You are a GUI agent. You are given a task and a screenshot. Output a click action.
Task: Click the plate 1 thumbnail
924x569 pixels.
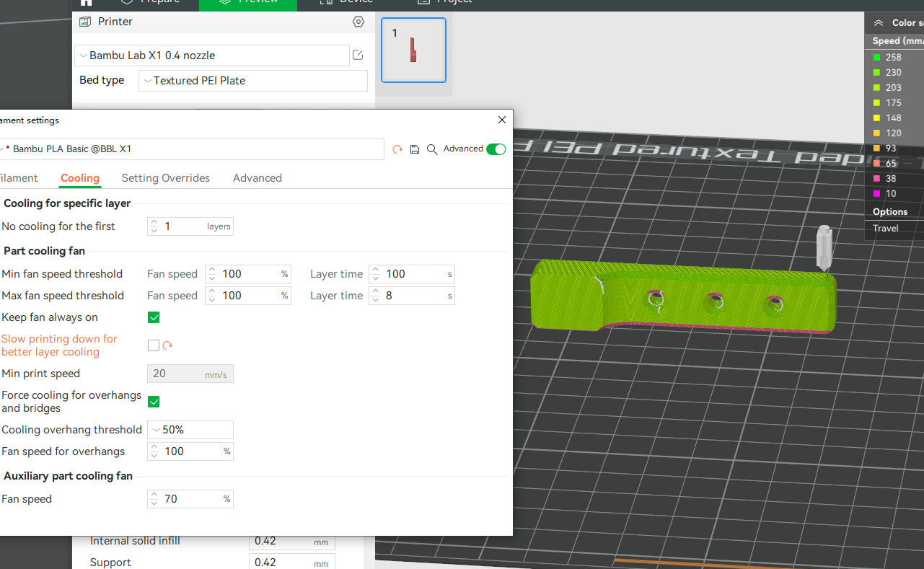click(413, 49)
